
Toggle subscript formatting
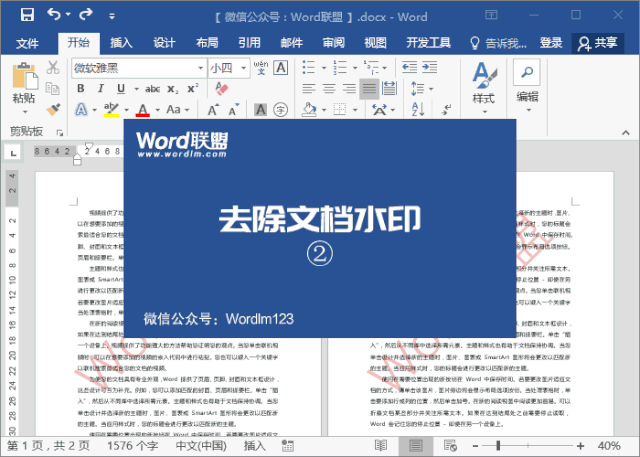point(173,89)
